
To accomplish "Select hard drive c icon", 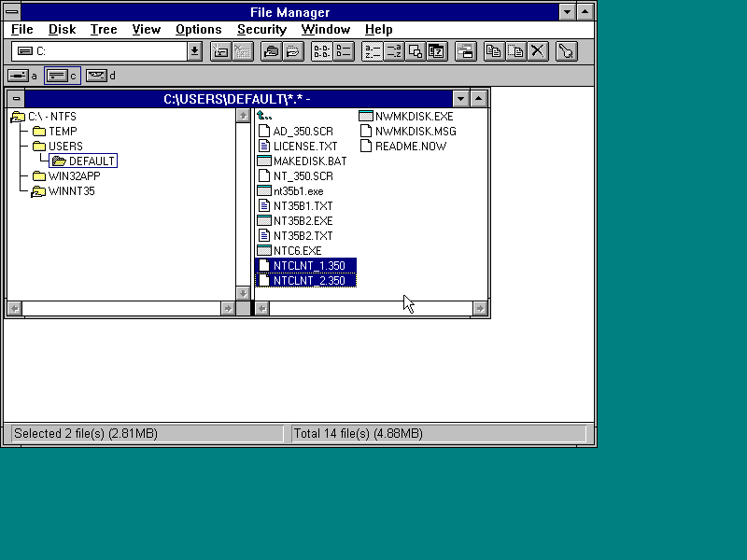I will [x=57, y=76].
